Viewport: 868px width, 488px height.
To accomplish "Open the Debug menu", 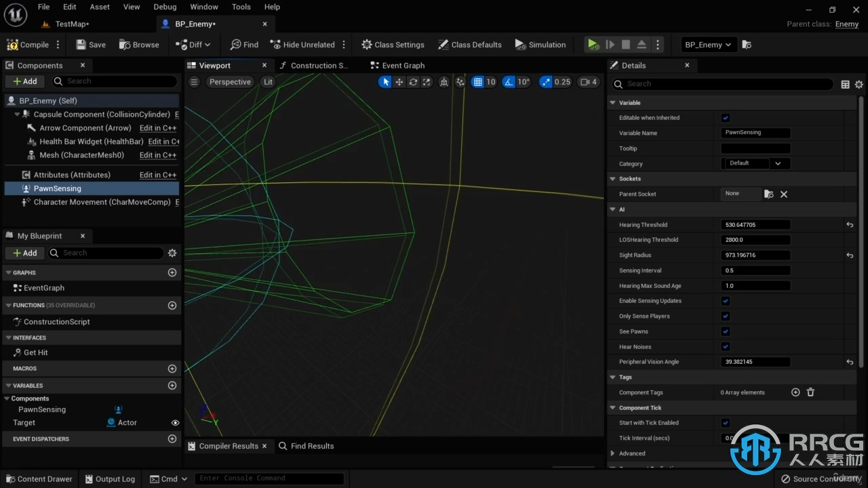I will tap(165, 7).
